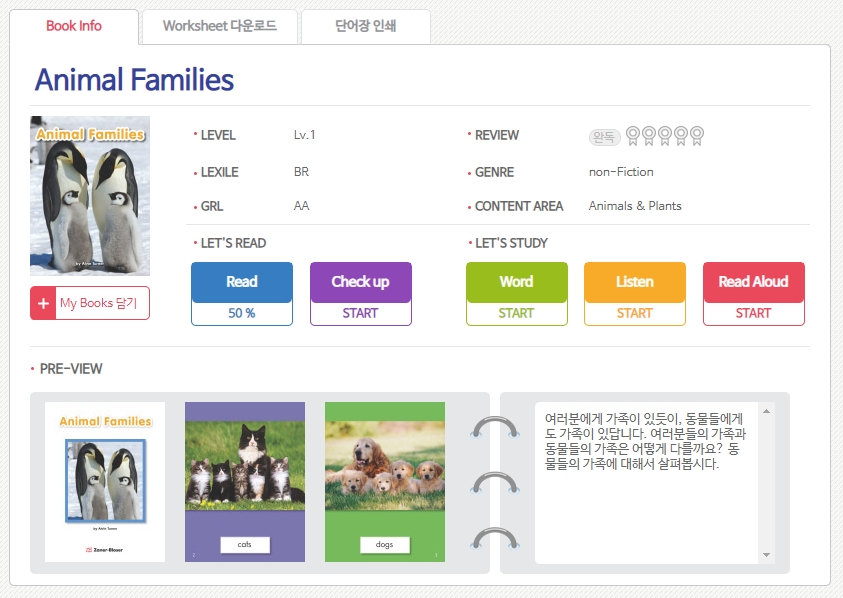Click START under Word

(517, 313)
